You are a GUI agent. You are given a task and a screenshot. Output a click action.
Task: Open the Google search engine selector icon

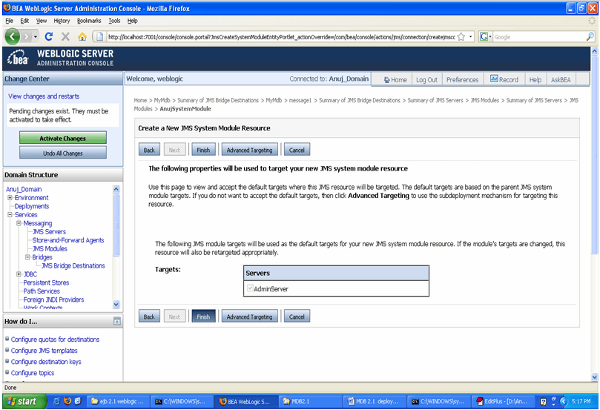pos(485,37)
